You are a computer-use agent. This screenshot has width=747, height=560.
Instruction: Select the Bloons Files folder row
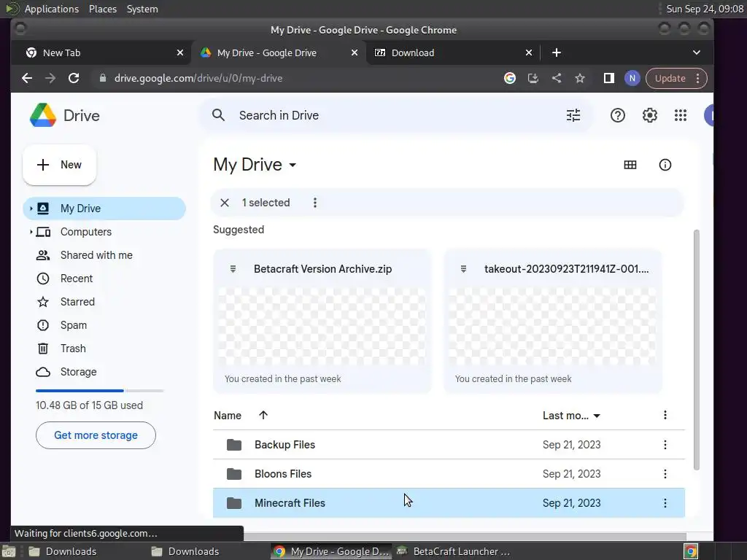pyautogui.click(x=449, y=474)
